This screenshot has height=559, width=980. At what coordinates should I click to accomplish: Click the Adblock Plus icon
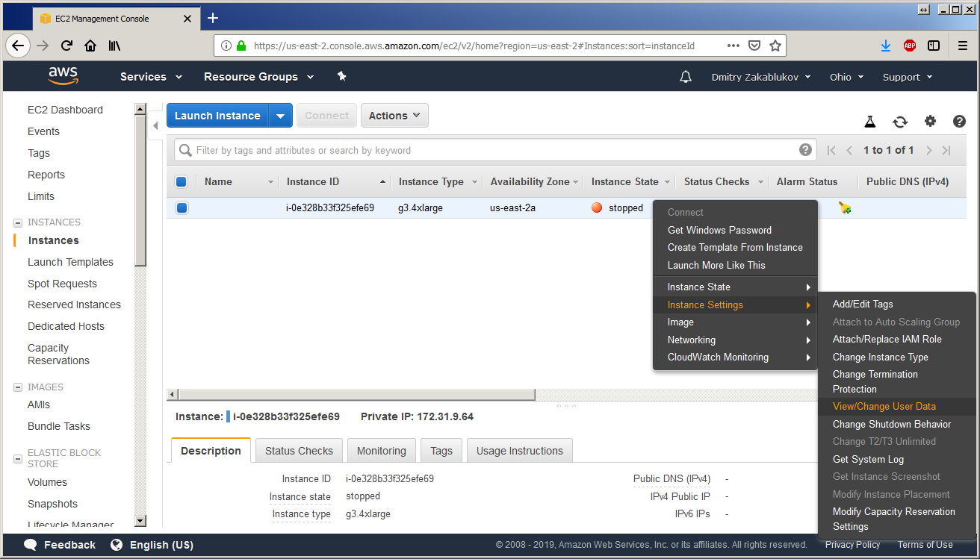point(910,46)
